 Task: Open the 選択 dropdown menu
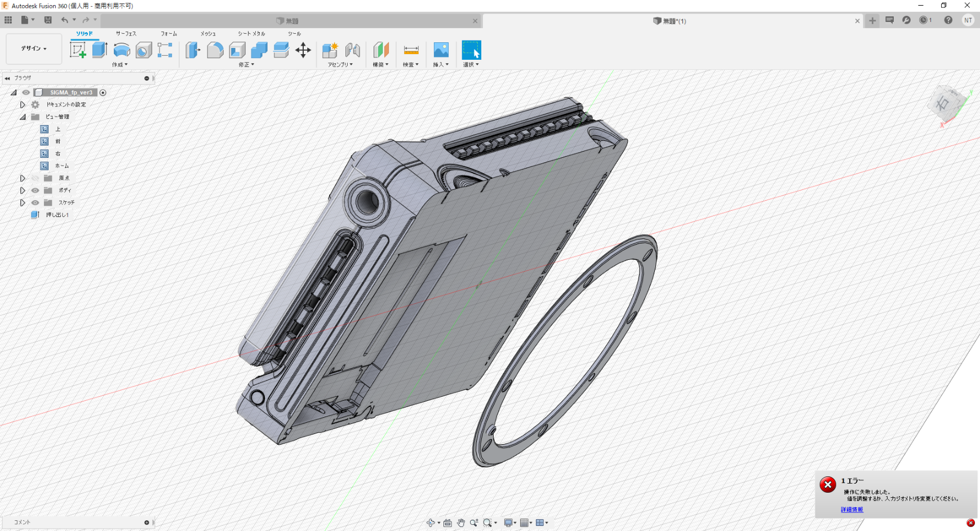471,65
